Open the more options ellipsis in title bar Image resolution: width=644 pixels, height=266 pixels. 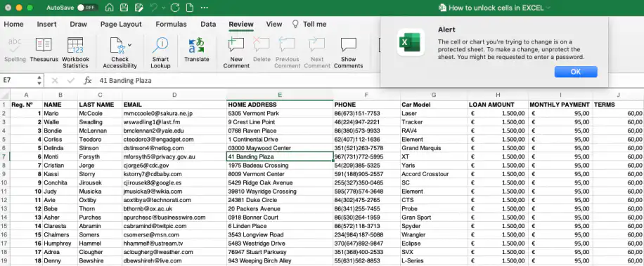(204, 8)
